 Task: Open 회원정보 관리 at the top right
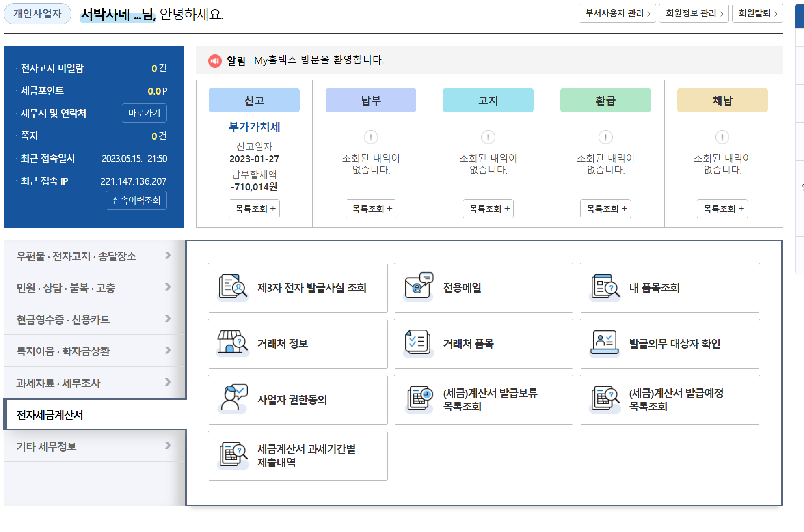(694, 13)
